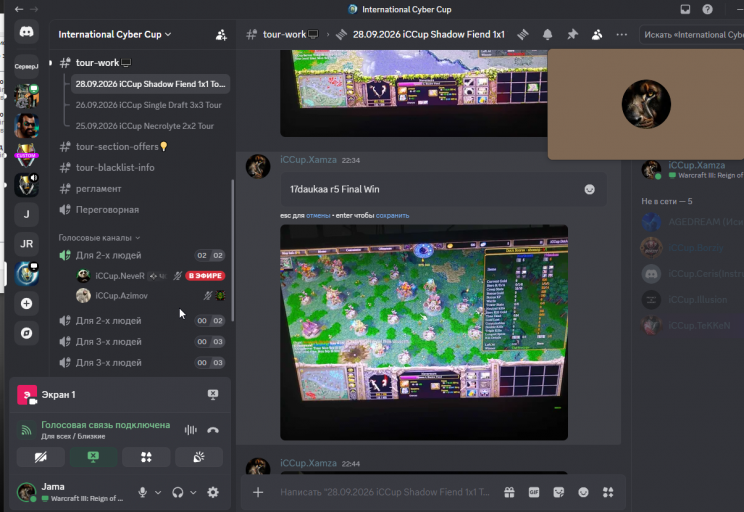Open Jama user profile panel
744x512 pixels.
click(72, 492)
